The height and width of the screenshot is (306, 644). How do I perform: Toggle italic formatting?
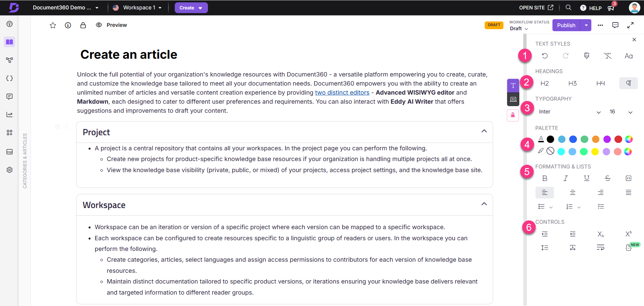(566, 178)
